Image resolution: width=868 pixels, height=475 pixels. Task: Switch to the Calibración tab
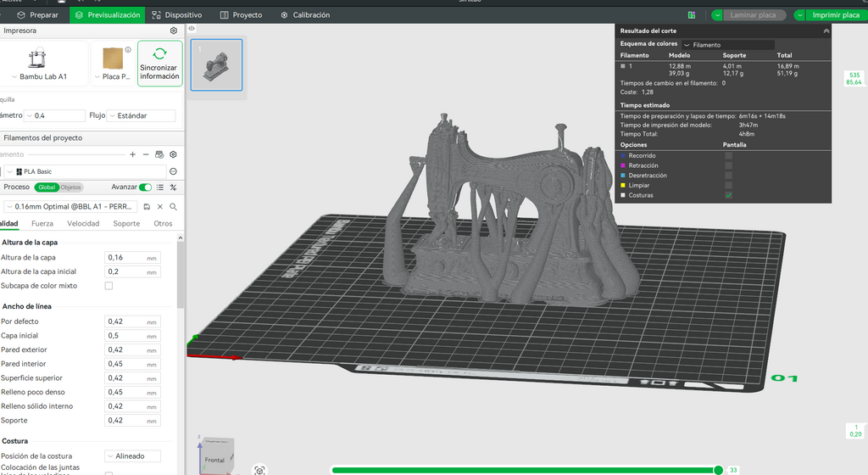pos(305,15)
